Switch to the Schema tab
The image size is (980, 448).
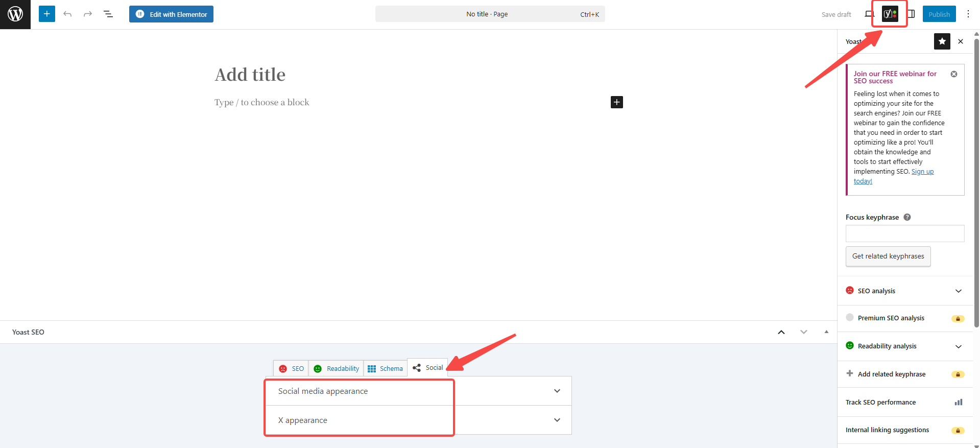point(386,368)
